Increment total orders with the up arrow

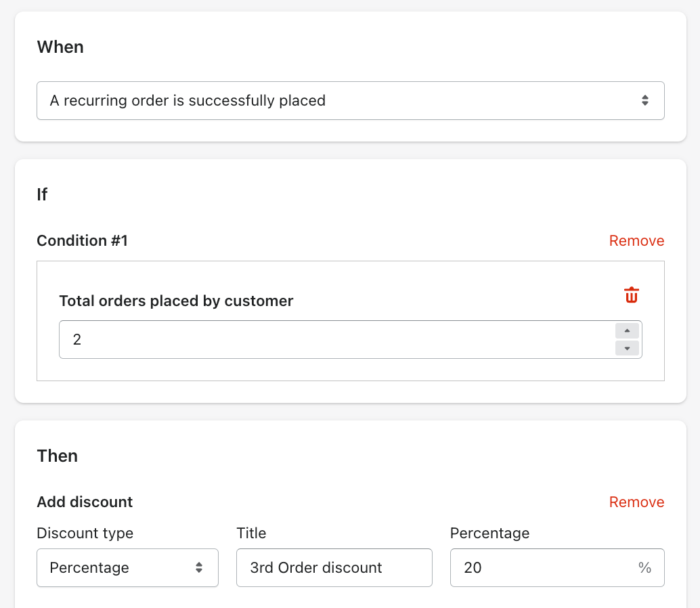627,331
